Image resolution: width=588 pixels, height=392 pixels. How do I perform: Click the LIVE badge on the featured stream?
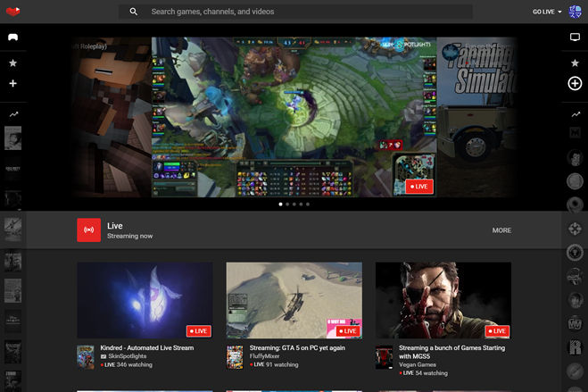419,187
